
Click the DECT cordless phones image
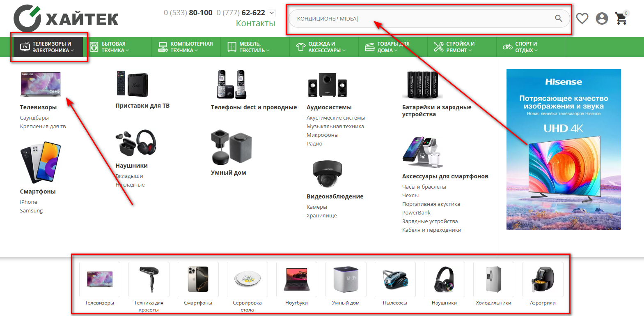pos(232,84)
